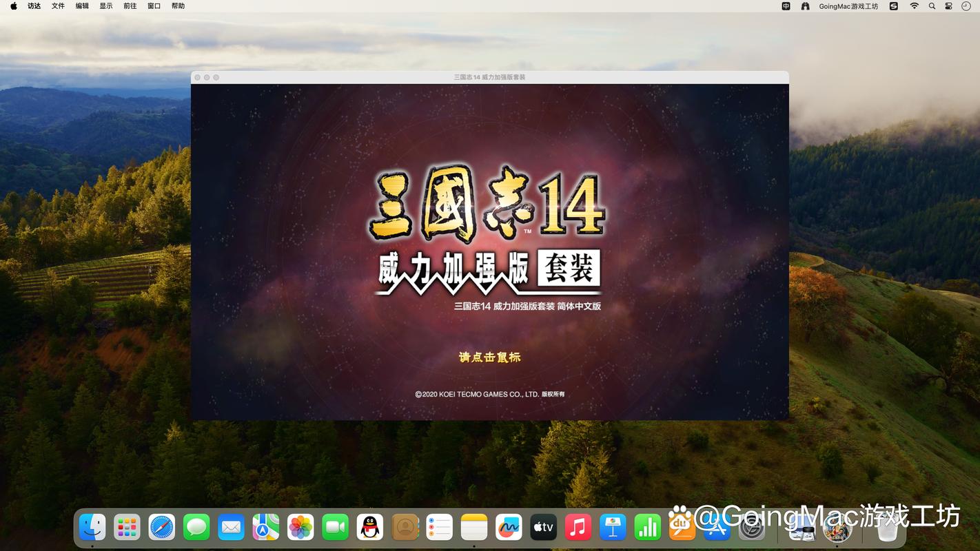Open Finder from the dock
The height and width of the screenshot is (551, 980).
tap(92, 528)
